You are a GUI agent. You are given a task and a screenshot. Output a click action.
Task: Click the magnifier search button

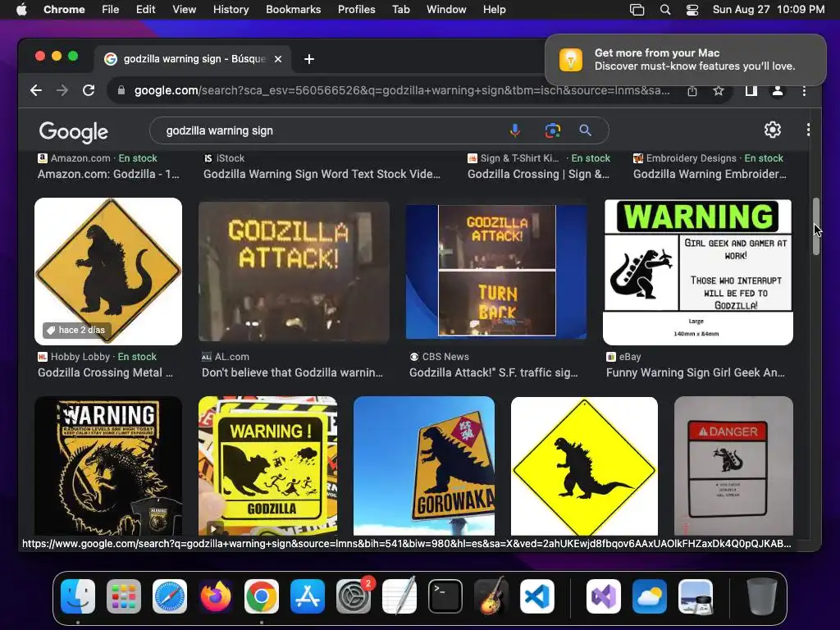[585, 130]
